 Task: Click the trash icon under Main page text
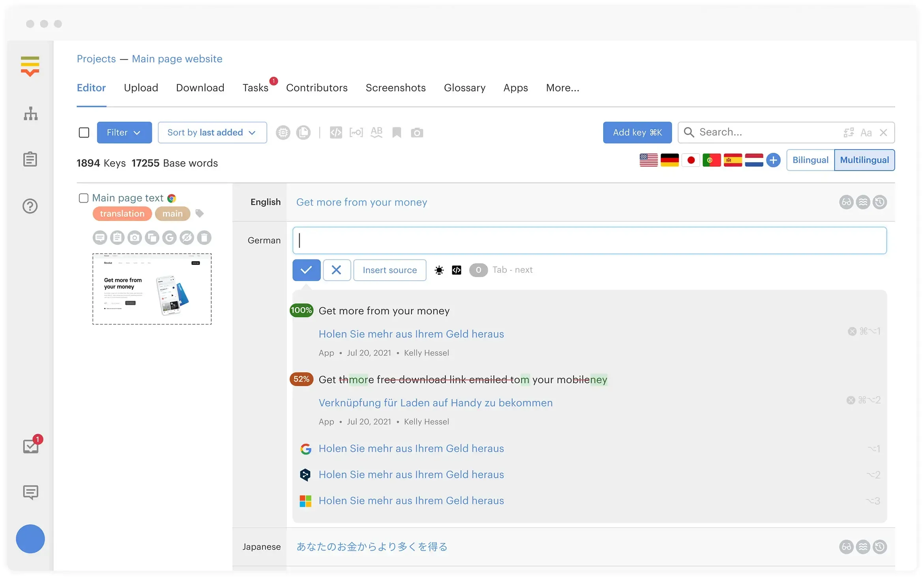point(204,238)
